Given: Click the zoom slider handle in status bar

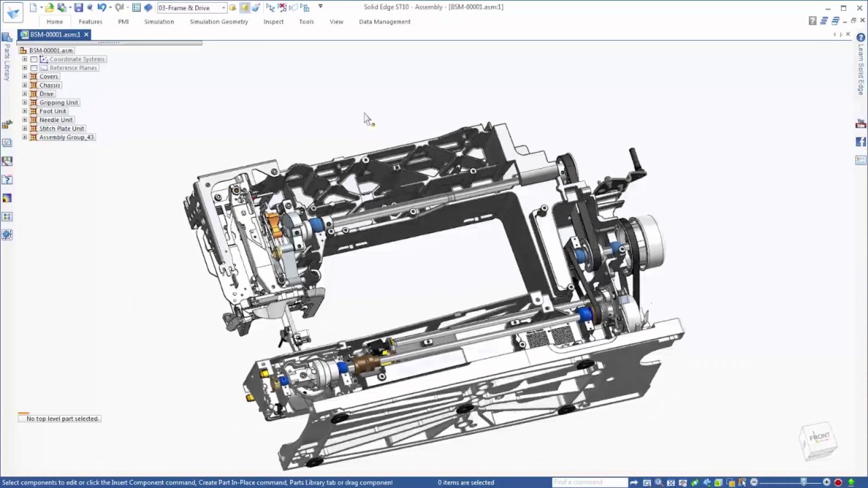Looking at the screenshot, I should tap(804, 483).
